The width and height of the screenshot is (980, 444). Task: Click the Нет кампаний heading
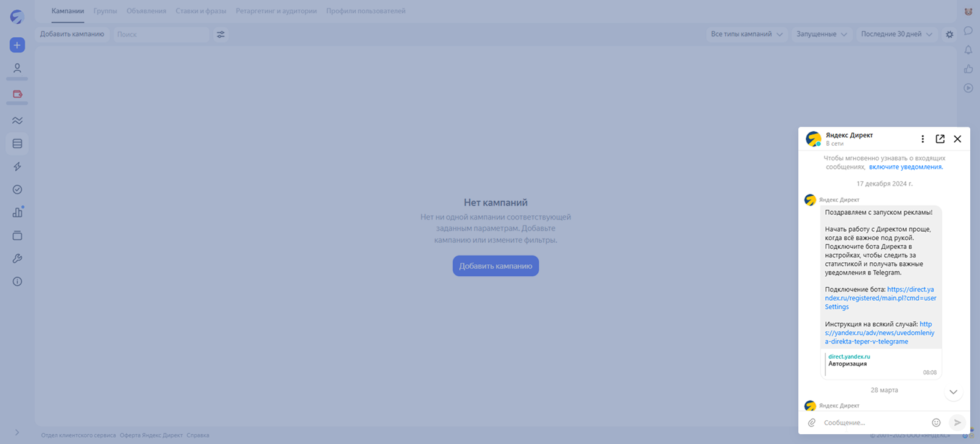point(495,202)
